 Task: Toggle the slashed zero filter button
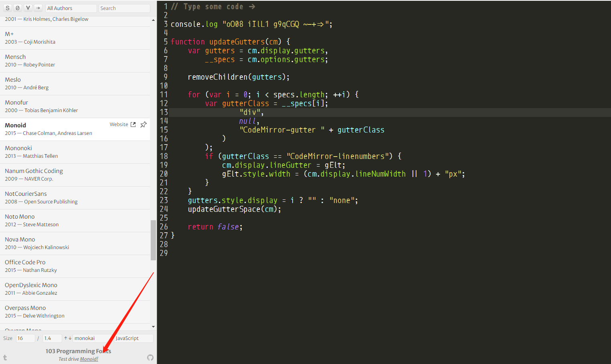tap(18, 8)
